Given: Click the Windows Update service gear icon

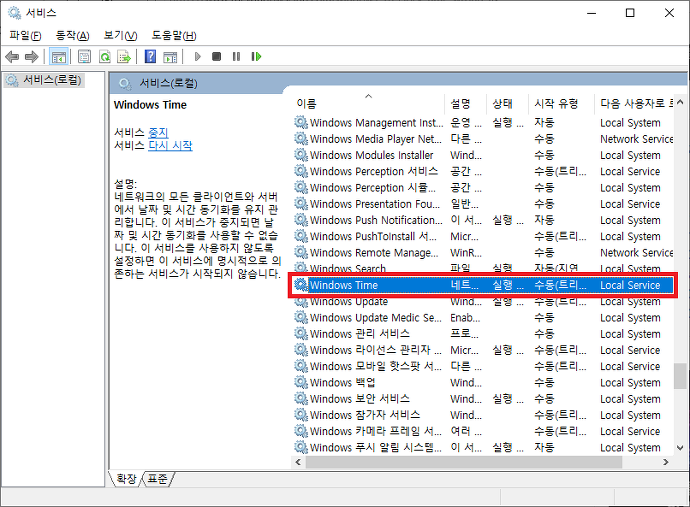Looking at the screenshot, I should (x=301, y=301).
